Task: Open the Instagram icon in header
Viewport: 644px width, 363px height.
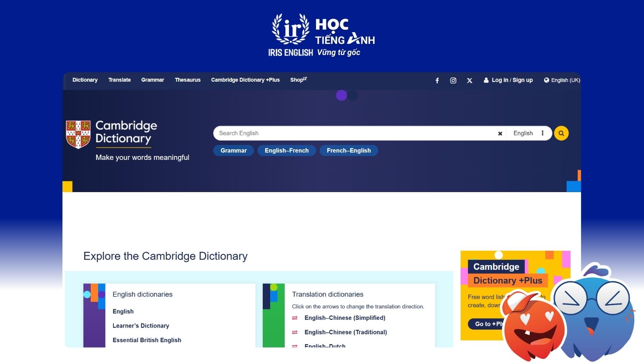Action: (x=453, y=81)
